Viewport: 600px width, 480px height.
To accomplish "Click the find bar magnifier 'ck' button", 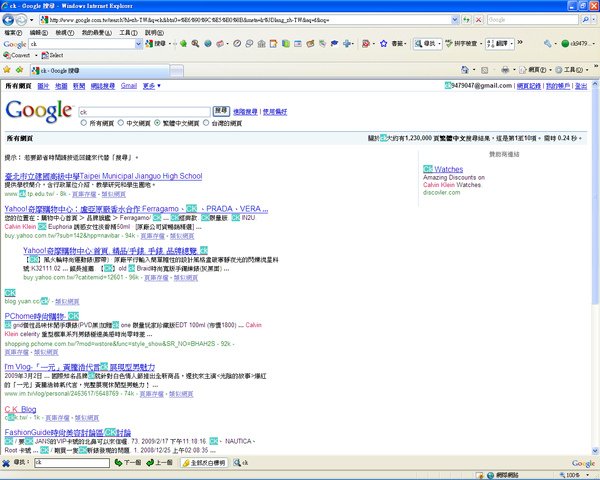I will 241,463.
